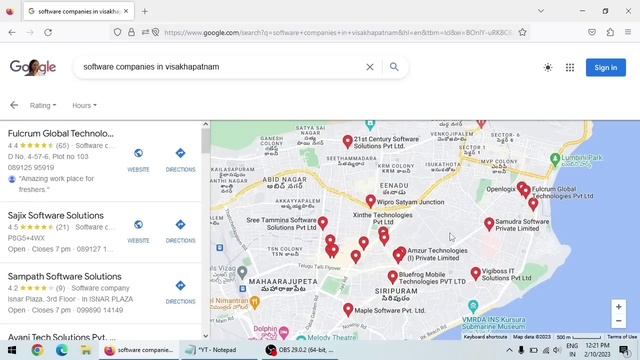Open File Explorer from the taskbar
The image size is (640, 360).
point(86,350)
